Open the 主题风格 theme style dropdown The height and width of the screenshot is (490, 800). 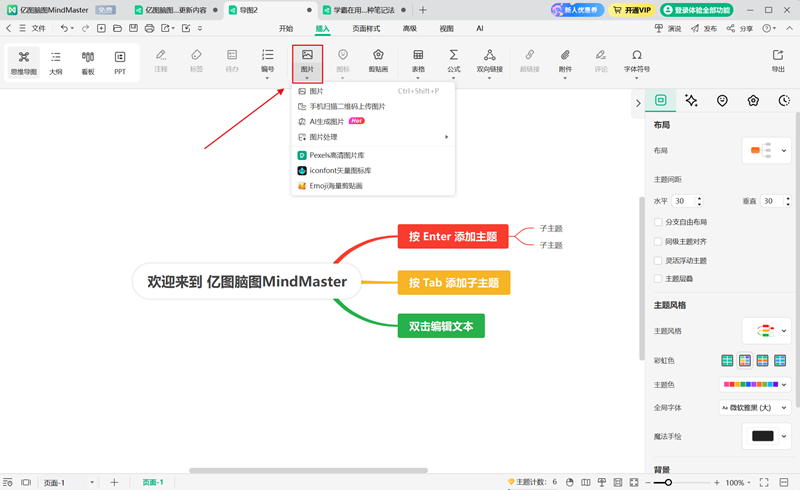point(766,331)
